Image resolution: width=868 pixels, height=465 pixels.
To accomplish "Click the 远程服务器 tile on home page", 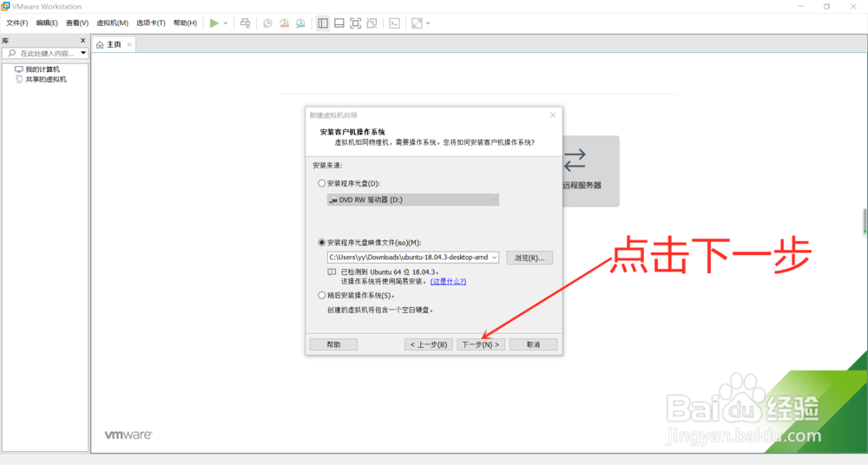I will tap(590, 171).
